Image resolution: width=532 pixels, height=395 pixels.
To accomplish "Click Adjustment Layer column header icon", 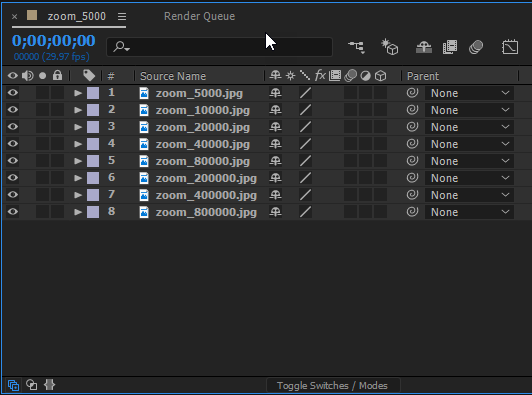I will (365, 76).
